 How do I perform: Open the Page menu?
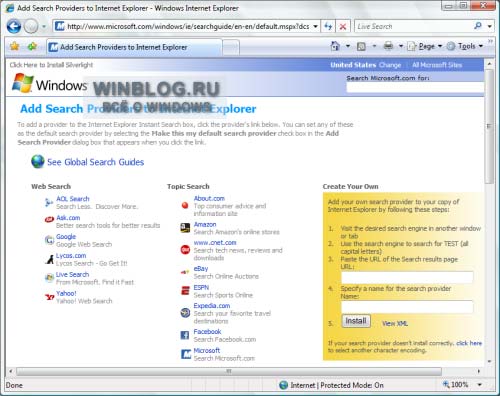pos(425,46)
